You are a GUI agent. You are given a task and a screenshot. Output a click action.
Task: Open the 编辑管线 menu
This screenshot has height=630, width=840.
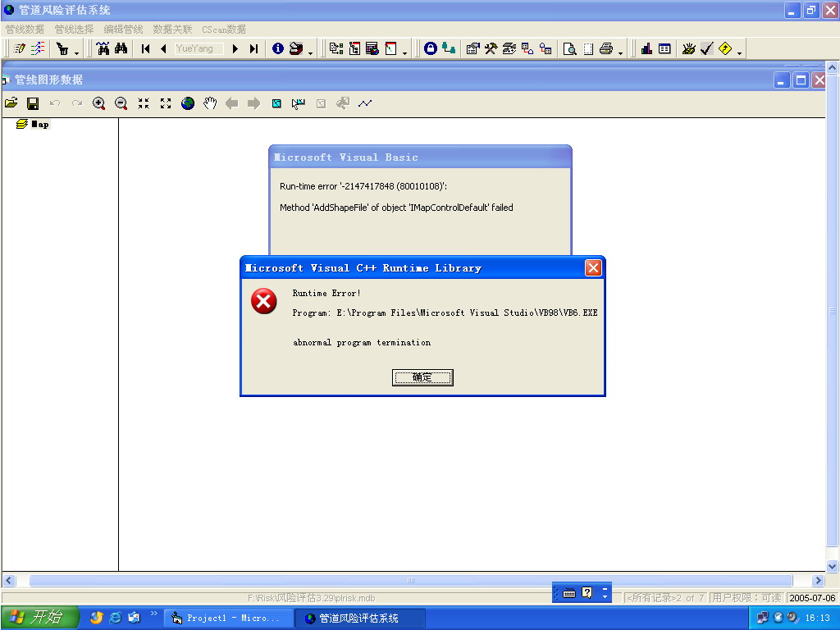coord(123,30)
